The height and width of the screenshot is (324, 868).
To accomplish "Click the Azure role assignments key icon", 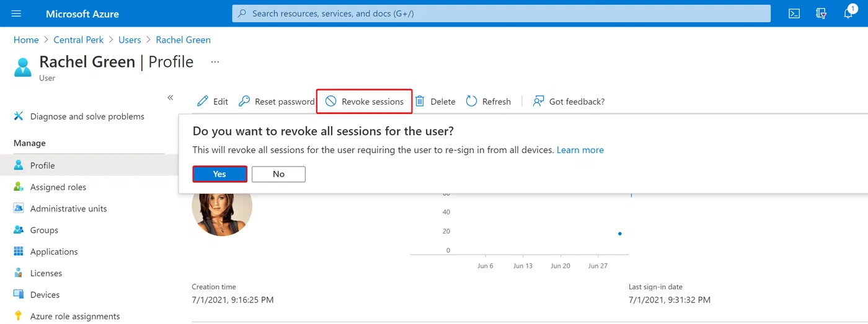I will tap(19, 316).
